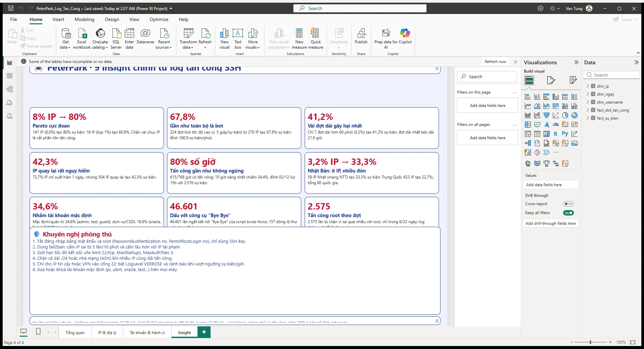644x349 pixels.
Task: Select the R script visual icon
Action: (x=556, y=134)
